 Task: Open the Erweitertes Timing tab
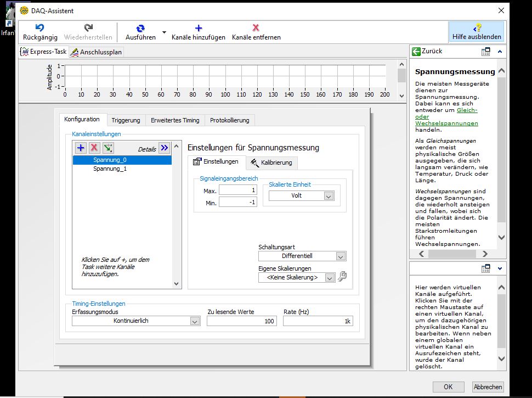(x=175, y=120)
